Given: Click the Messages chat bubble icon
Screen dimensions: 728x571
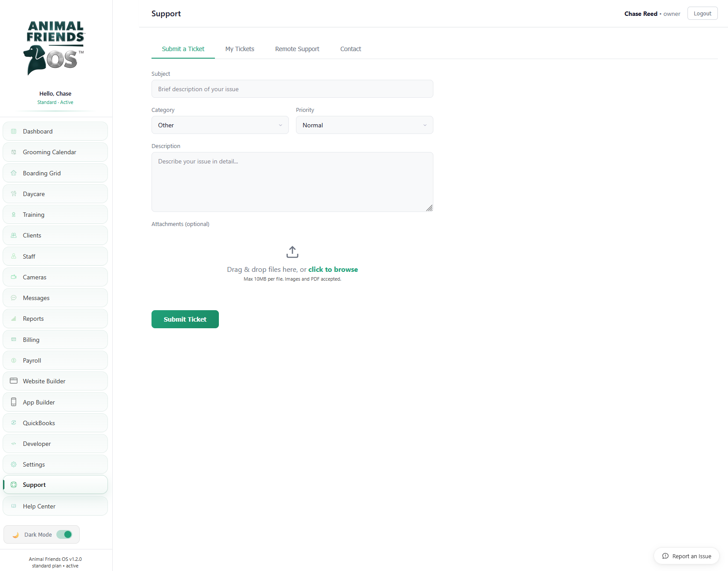Looking at the screenshot, I should [14, 298].
